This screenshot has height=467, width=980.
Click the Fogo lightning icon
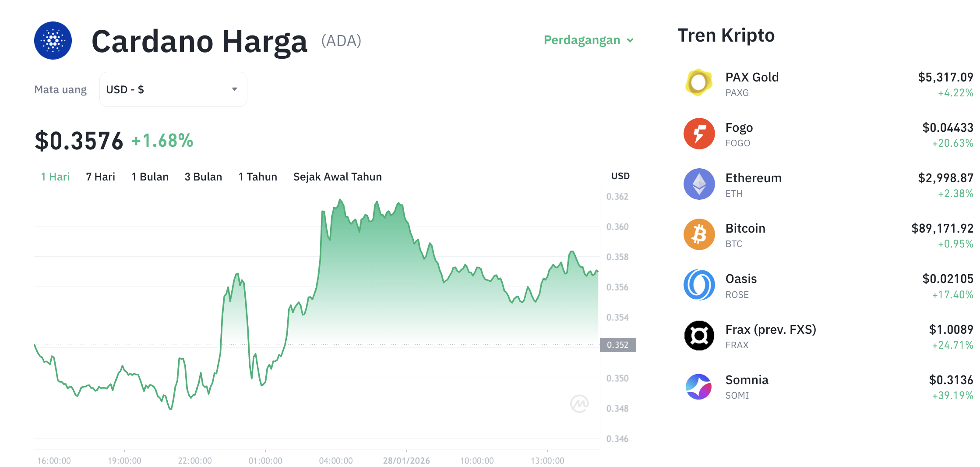click(698, 134)
